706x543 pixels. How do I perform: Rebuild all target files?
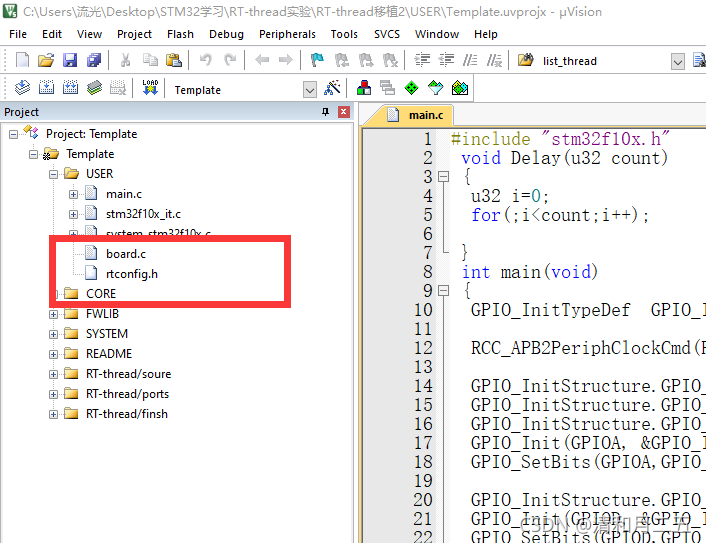[70, 87]
